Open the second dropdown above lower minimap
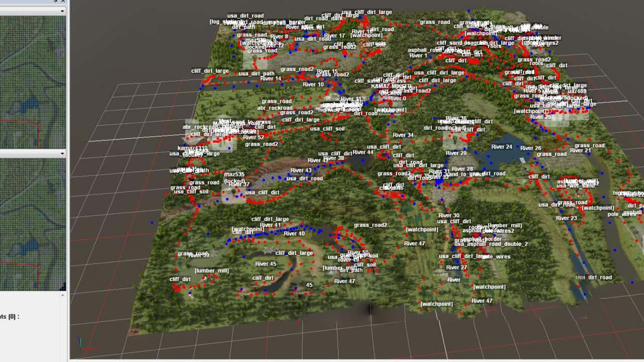Image resolution: width=644 pixels, height=362 pixels. click(x=62, y=153)
